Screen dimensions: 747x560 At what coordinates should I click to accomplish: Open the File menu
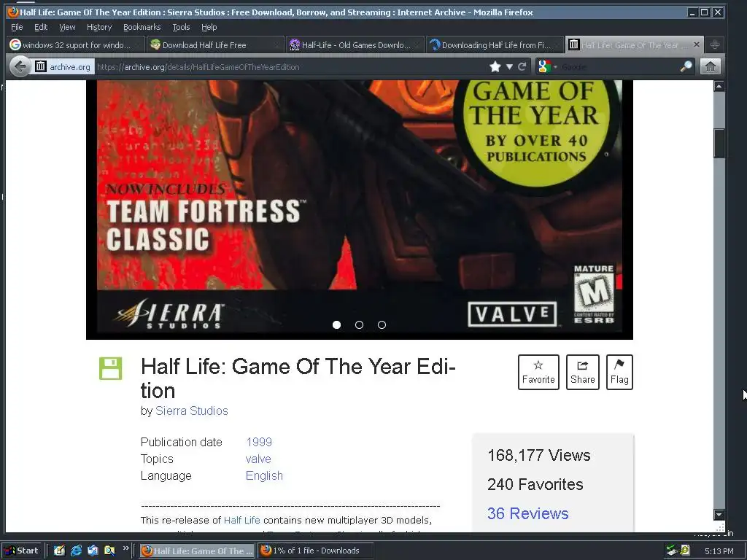point(17,27)
